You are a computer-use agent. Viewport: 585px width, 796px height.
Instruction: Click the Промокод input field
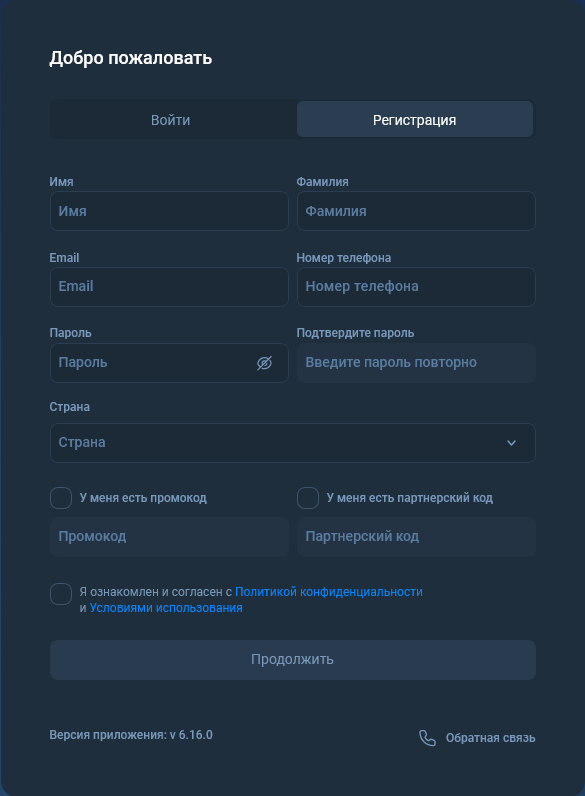pos(169,537)
